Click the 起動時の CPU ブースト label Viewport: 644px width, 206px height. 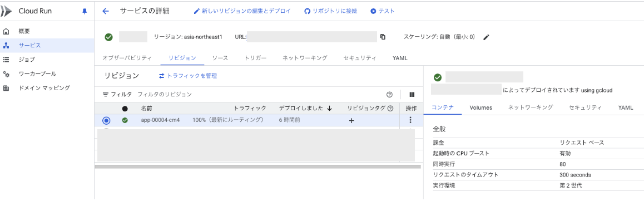(462, 153)
